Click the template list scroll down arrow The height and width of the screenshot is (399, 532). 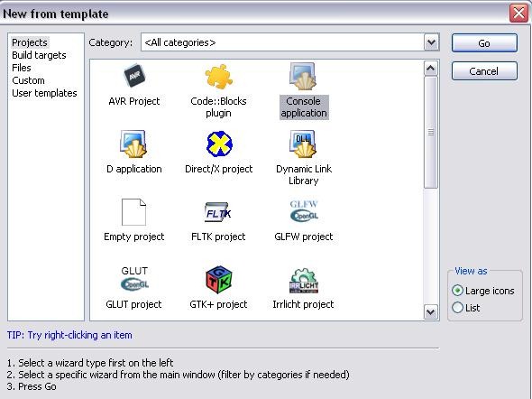pos(430,311)
